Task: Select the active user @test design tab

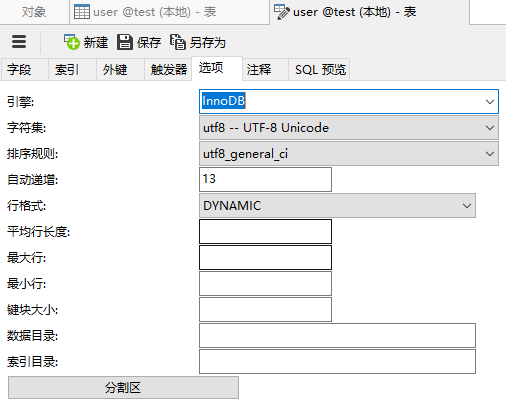Action: [x=370, y=12]
